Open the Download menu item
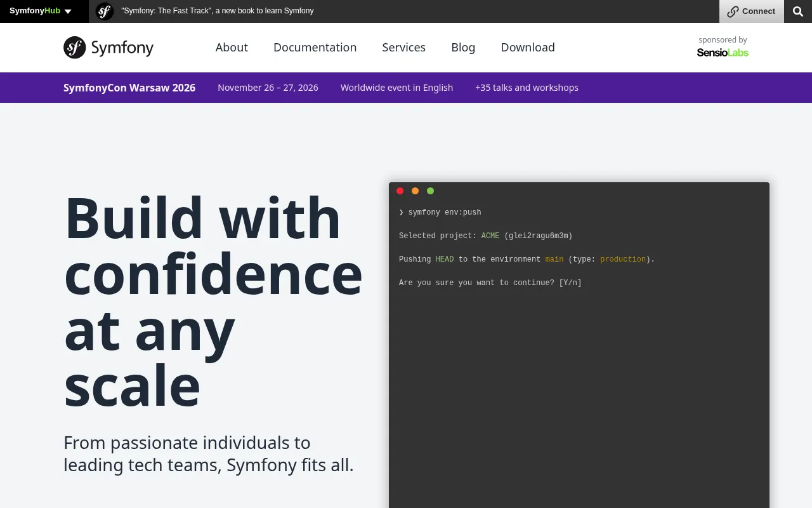 [x=528, y=48]
